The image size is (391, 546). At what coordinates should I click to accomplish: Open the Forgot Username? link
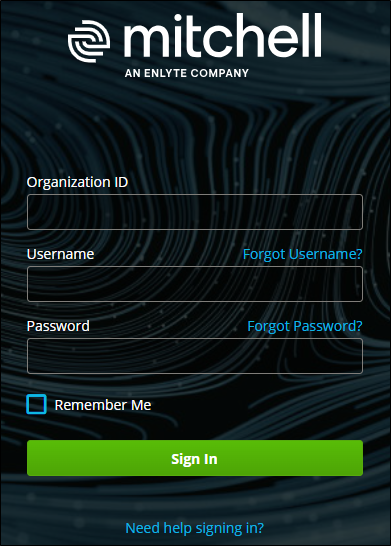[x=303, y=254]
